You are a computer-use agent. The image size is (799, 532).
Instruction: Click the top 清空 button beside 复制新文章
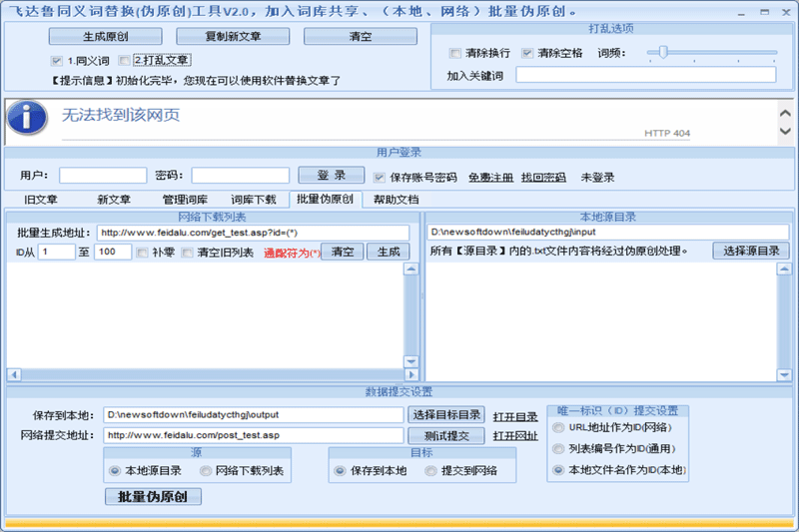pos(361,36)
